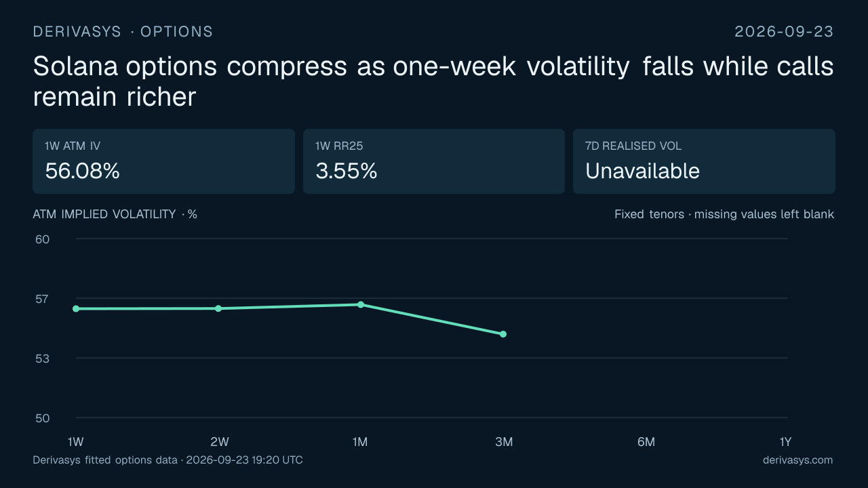Image resolution: width=868 pixels, height=488 pixels.
Task: Click the 1M tenor axis label
Action: pyautogui.click(x=360, y=442)
